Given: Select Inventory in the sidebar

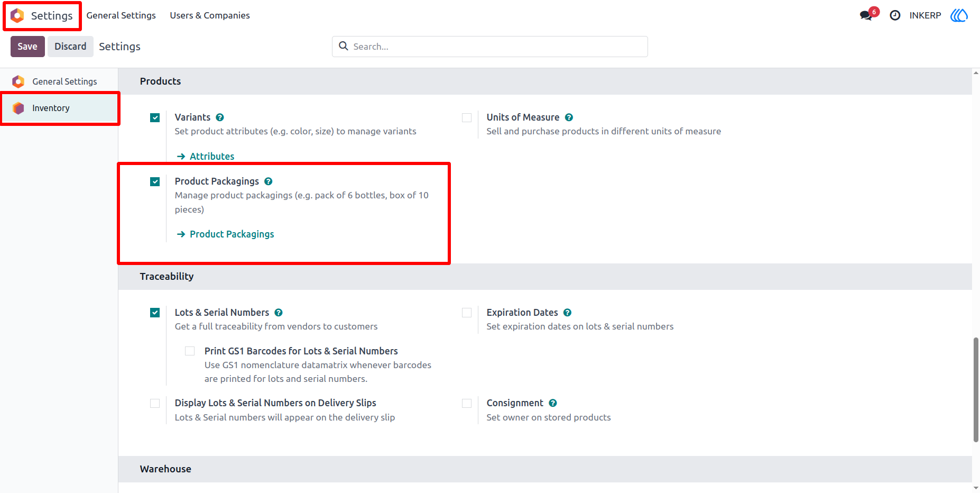Looking at the screenshot, I should click(x=59, y=108).
